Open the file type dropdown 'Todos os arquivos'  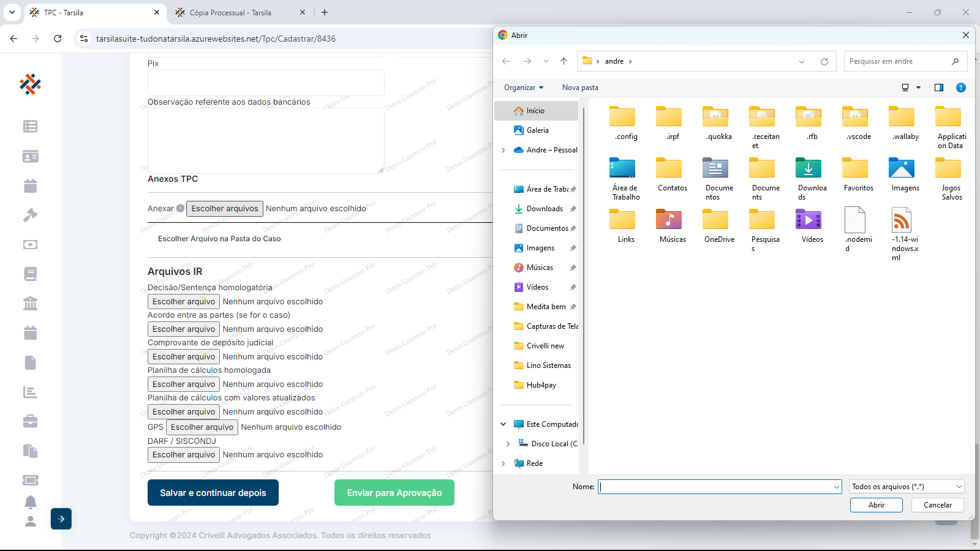pyautogui.click(x=907, y=487)
